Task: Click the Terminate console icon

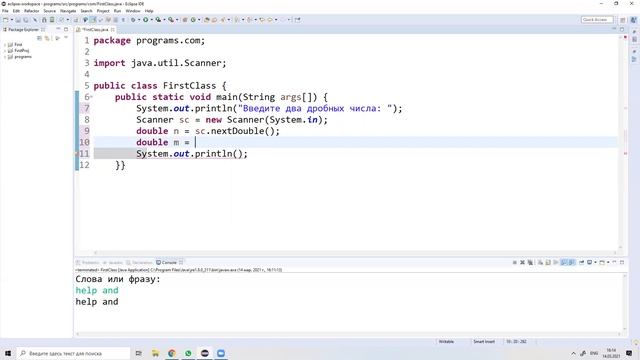Action: (515, 262)
